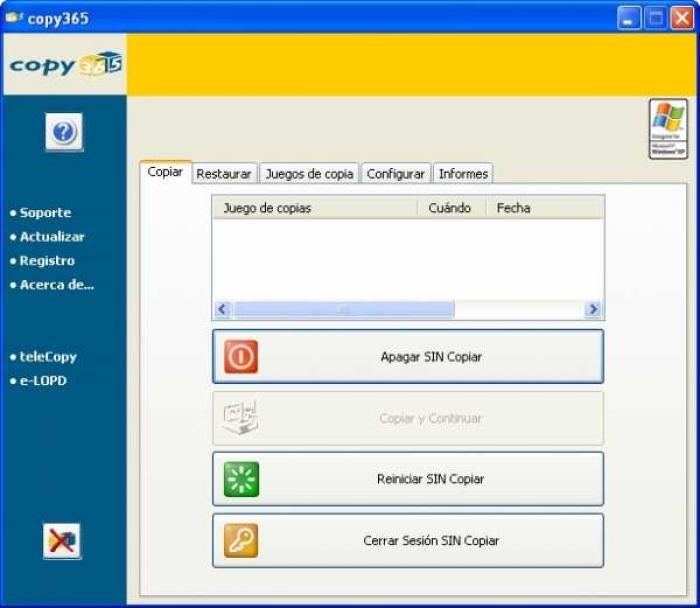This screenshot has height=608, width=700.
Task: Click the horizontal scrollbar right arrow
Action: point(593,309)
